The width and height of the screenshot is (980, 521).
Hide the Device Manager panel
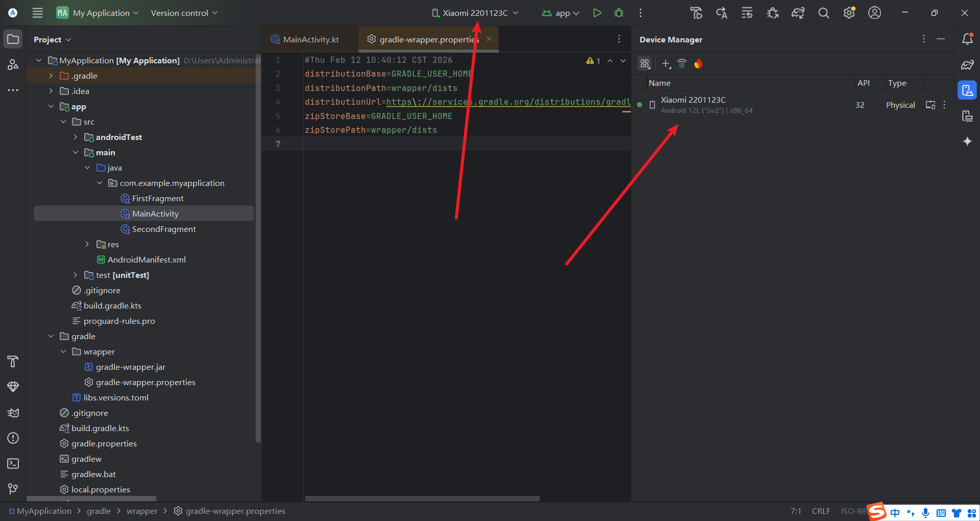click(x=941, y=39)
